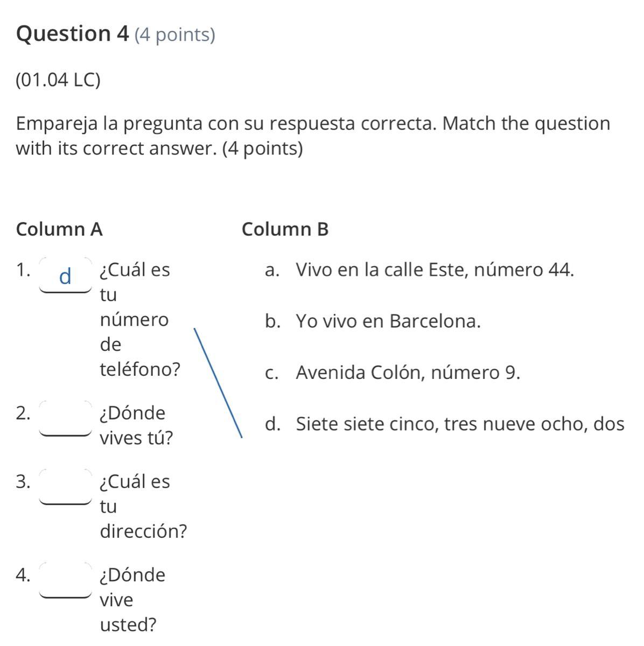Image resolution: width=644 pixels, height=646 pixels.
Task: Click the ¿Cuál es tu dirección? question text
Action: (x=143, y=506)
